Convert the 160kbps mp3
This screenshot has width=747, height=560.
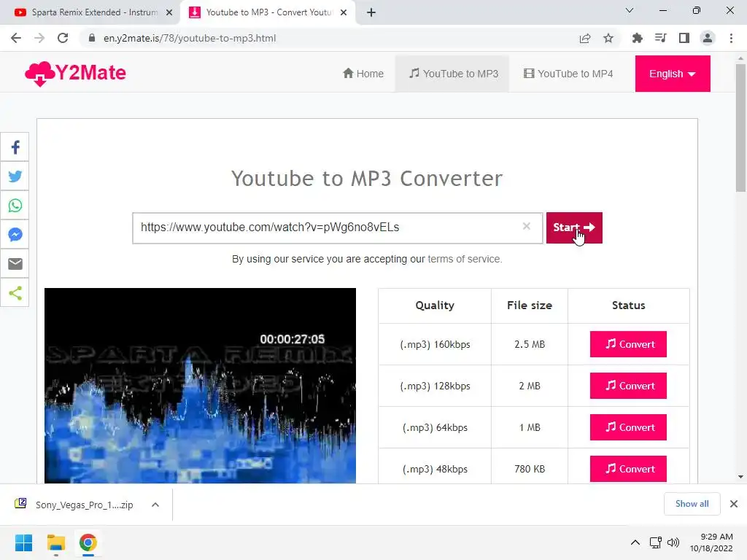[x=628, y=344]
